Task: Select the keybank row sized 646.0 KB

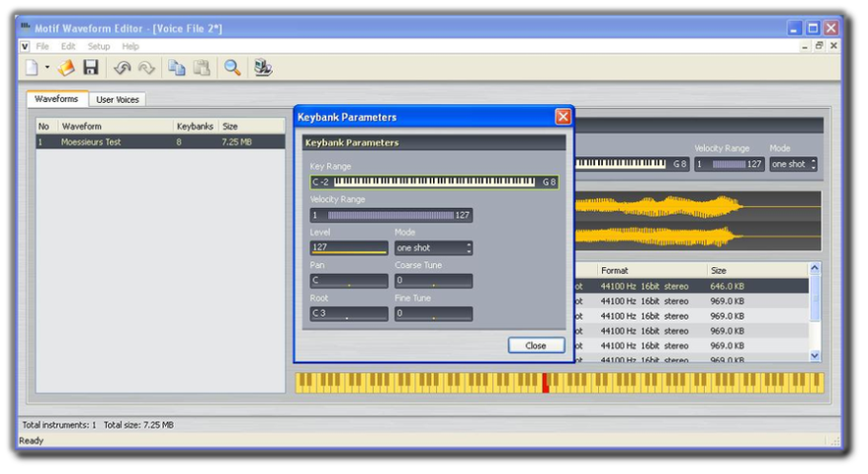Action: coord(692,286)
